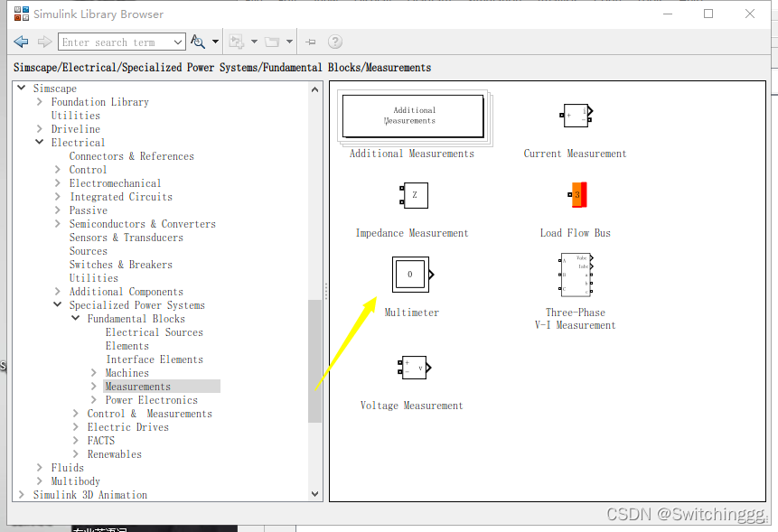This screenshot has width=778, height=532.
Task: Click the Multimeter block label
Action: click(412, 313)
